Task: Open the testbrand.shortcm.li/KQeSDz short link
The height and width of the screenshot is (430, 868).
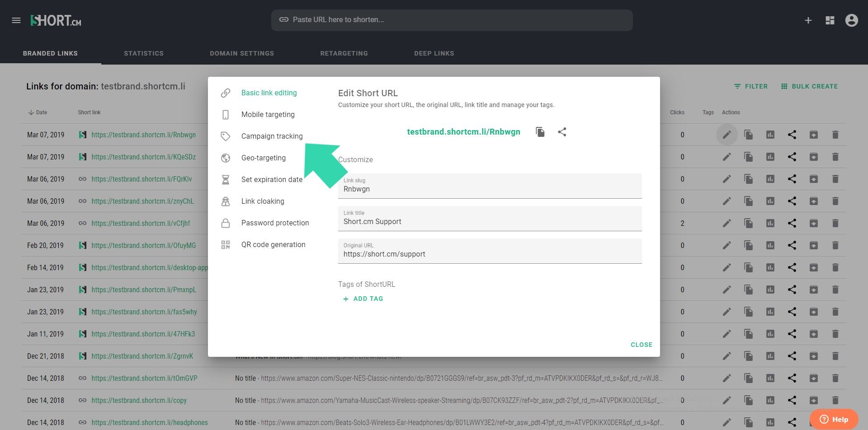Action: click(143, 157)
